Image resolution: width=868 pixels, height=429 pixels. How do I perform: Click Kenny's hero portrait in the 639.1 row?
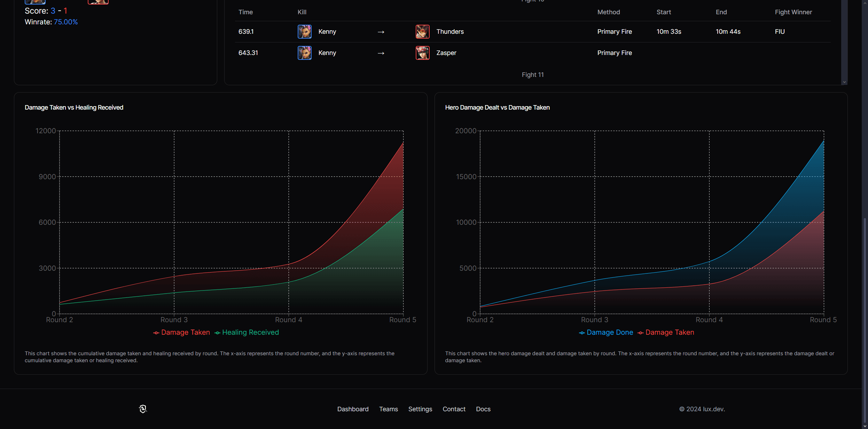[305, 32]
